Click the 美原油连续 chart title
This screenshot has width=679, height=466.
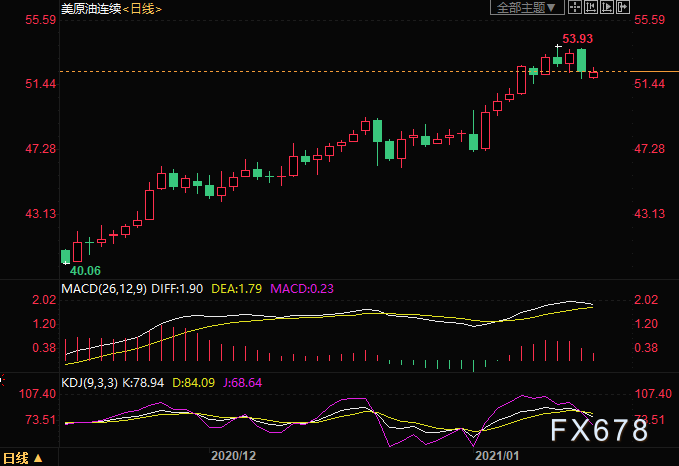89,9
